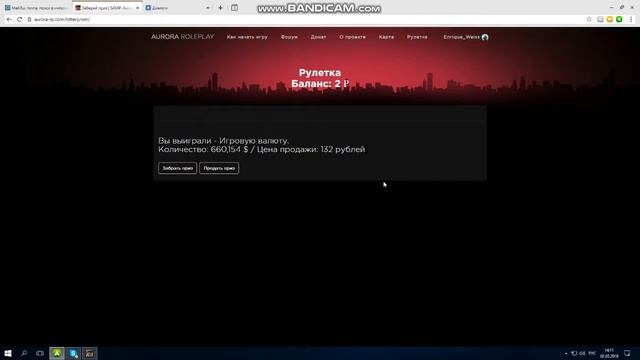Open the grey extension icon in toolbar
Viewport: 640px width, 360px height.
(x=600, y=19)
